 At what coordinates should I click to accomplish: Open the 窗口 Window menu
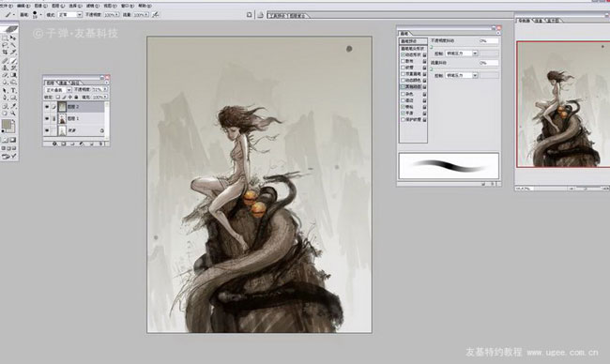(x=128, y=6)
